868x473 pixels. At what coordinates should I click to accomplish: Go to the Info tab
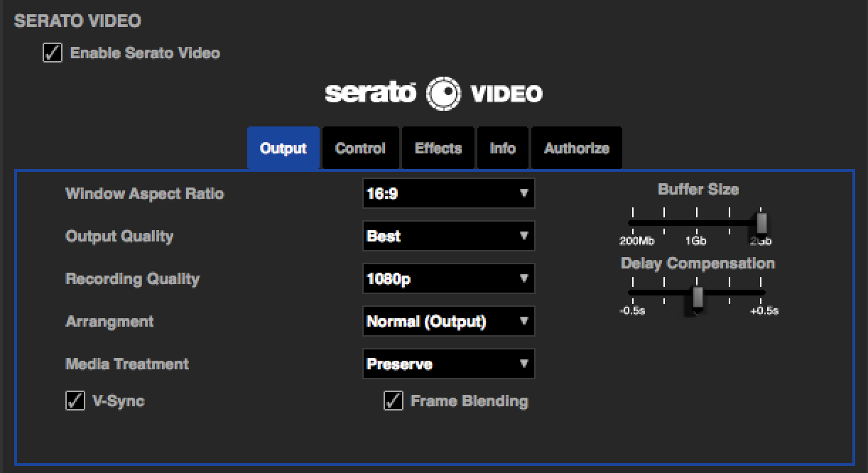(x=502, y=148)
